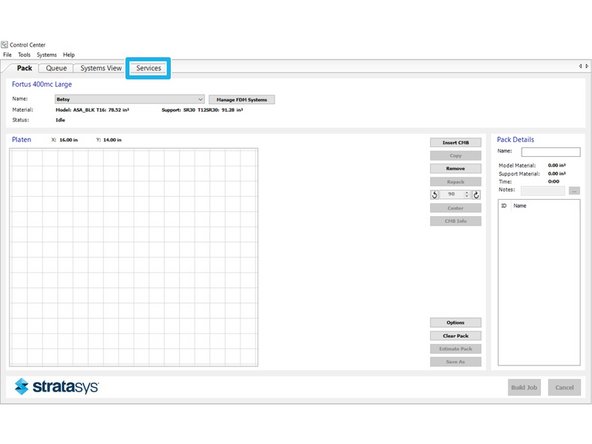Click the Copy button
This screenshot has height=444, width=592.
click(x=456, y=156)
